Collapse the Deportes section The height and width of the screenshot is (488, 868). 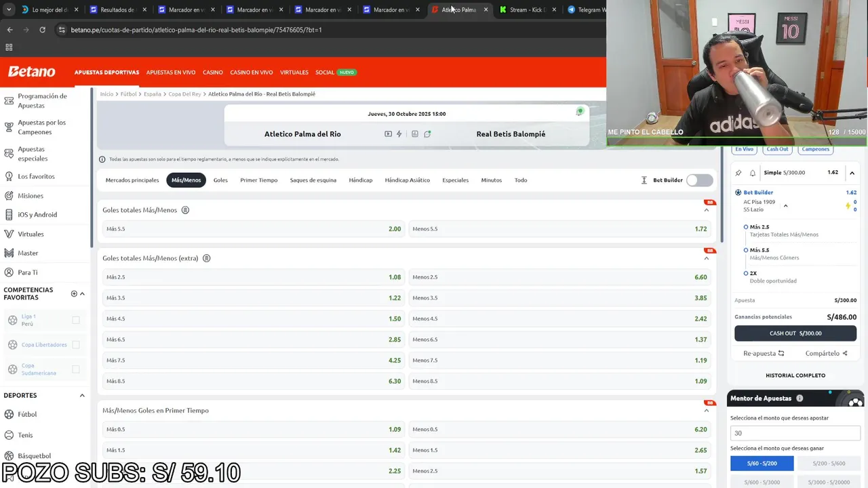point(82,396)
